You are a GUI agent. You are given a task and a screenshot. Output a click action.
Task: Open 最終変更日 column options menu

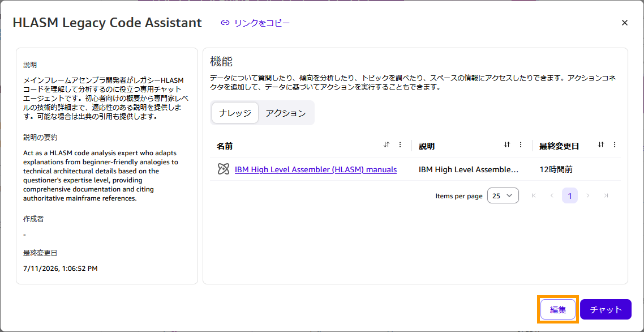(x=615, y=145)
